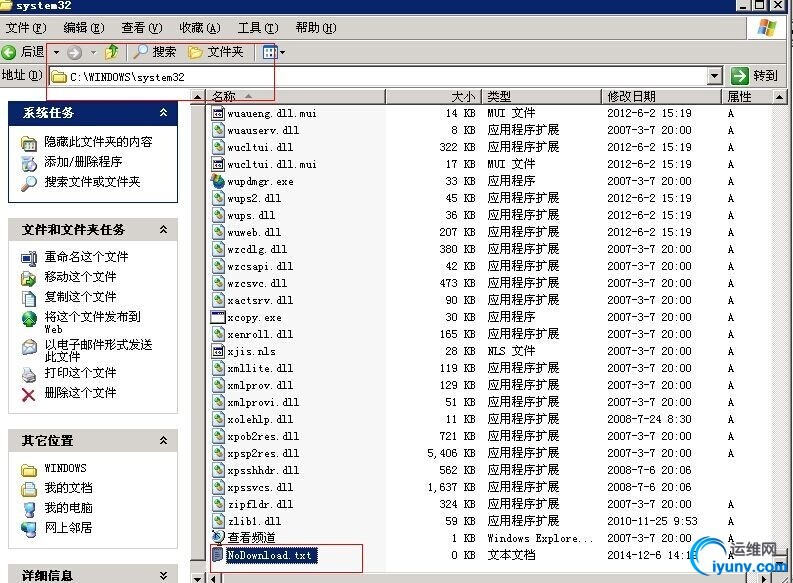The width and height of the screenshot is (793, 583).
Task: Select the 查看频道 shortcut icon
Action: pos(218,537)
